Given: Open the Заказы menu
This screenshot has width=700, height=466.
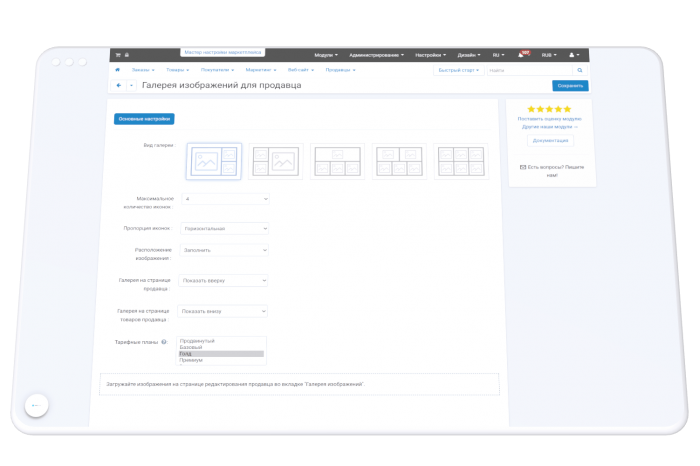Looking at the screenshot, I should click(x=143, y=70).
